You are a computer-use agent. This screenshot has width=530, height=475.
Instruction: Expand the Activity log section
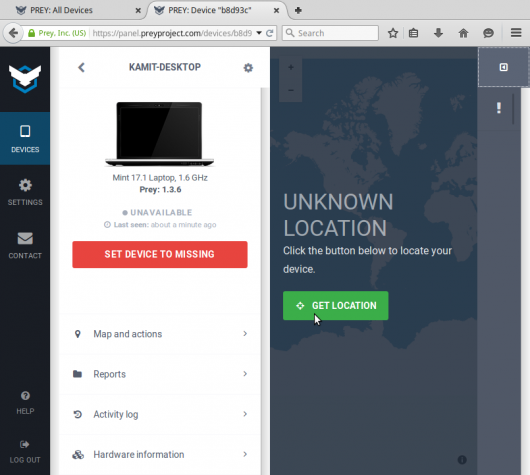point(160,414)
